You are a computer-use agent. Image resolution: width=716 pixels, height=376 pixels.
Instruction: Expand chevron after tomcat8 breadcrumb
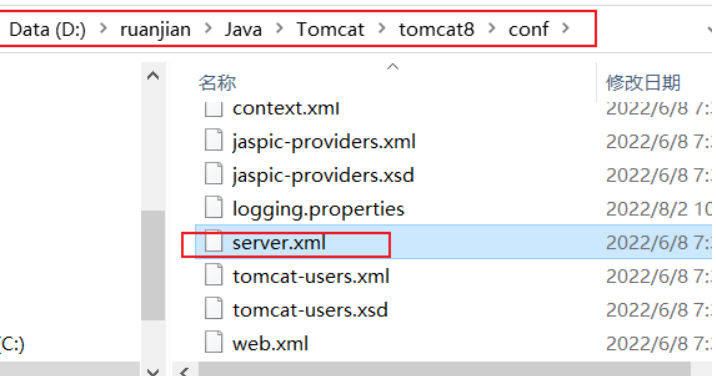click(492, 29)
